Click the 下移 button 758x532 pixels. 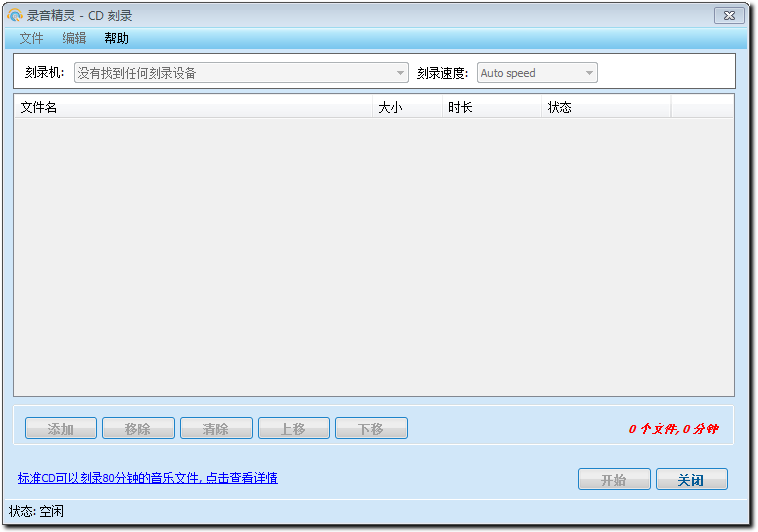click(x=371, y=429)
